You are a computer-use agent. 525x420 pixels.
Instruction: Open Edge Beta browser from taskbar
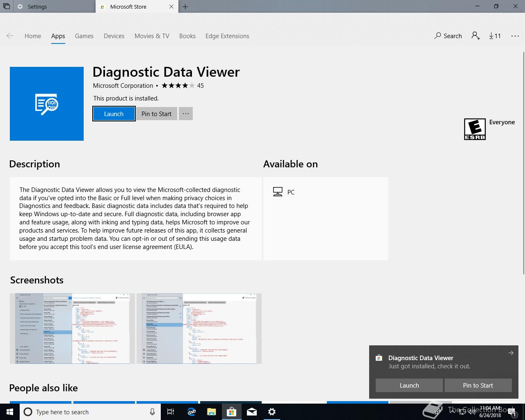(192, 412)
